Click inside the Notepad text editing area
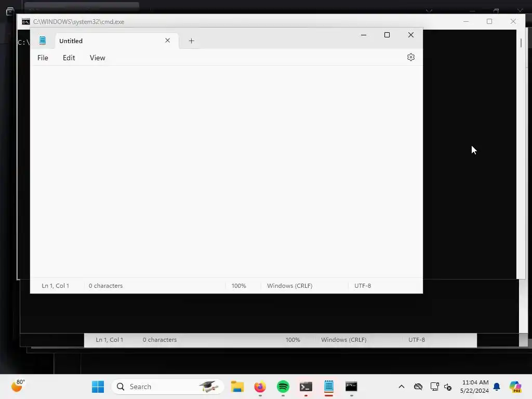The height and width of the screenshot is (399, 532). click(227, 171)
